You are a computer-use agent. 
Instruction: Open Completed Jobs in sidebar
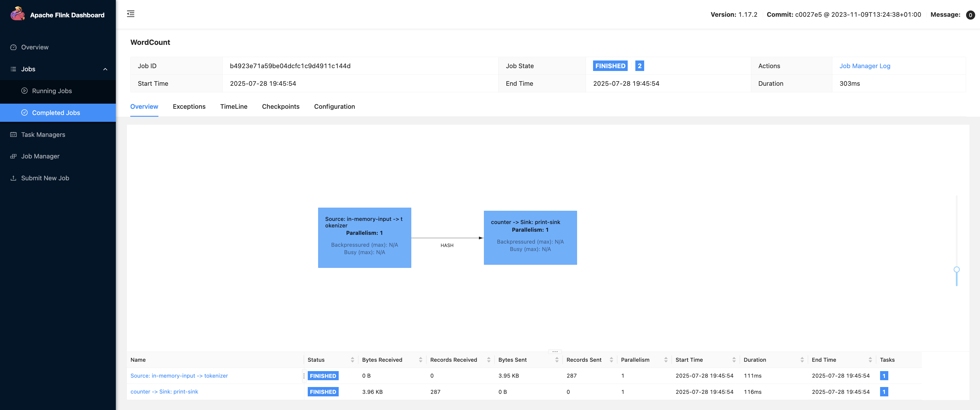point(58,112)
